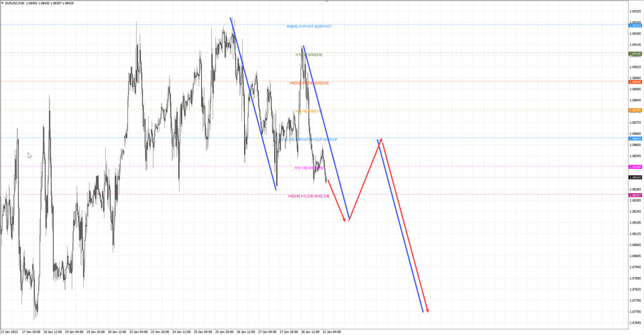
Task: Select the black current price tag 1.08429
Action: point(635,177)
